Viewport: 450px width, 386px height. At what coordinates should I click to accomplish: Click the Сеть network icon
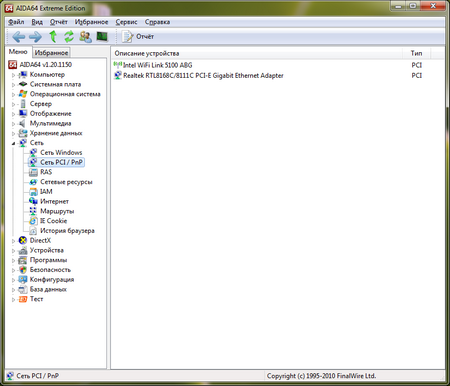point(23,143)
